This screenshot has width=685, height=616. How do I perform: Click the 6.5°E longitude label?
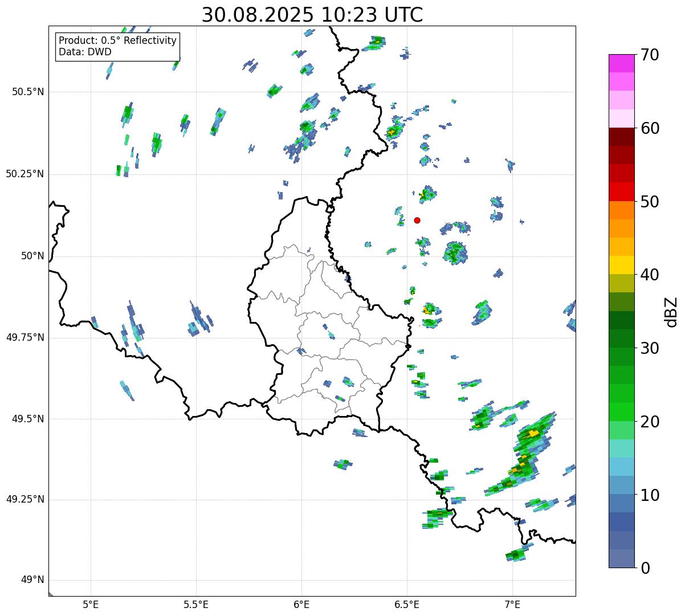pyautogui.click(x=407, y=604)
